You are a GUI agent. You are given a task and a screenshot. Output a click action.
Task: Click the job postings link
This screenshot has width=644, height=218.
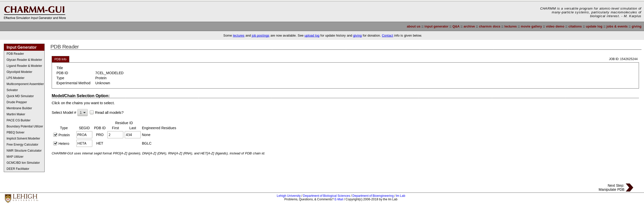pos(260,36)
